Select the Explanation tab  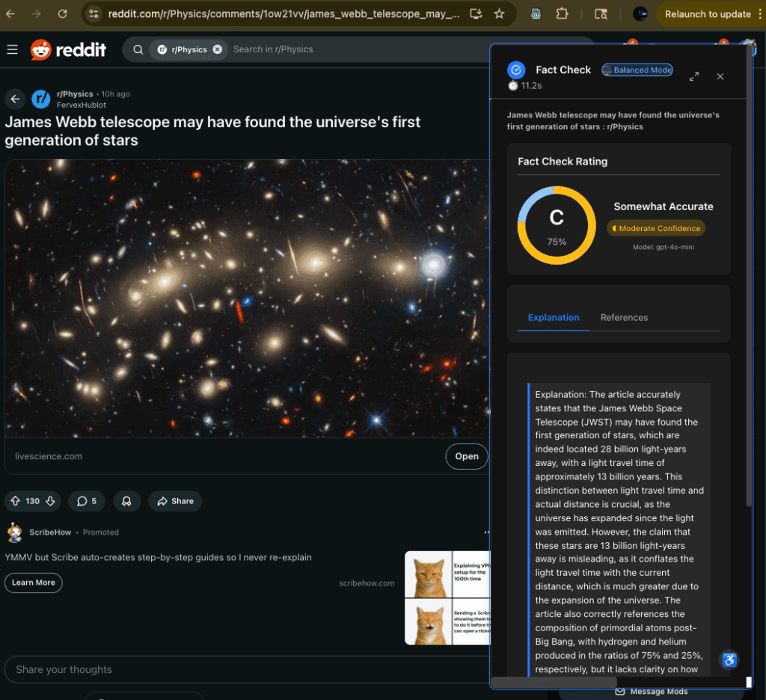[554, 317]
